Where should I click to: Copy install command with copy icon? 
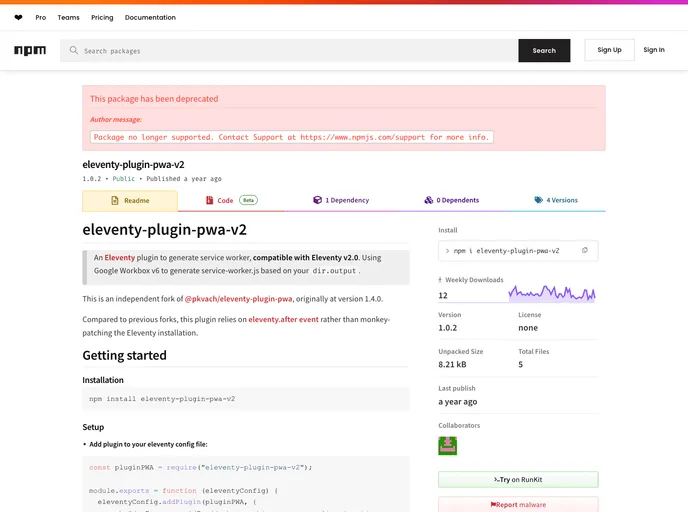(584, 251)
